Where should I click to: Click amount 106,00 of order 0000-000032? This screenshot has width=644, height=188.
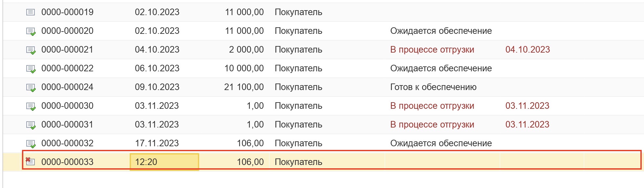coord(250,143)
